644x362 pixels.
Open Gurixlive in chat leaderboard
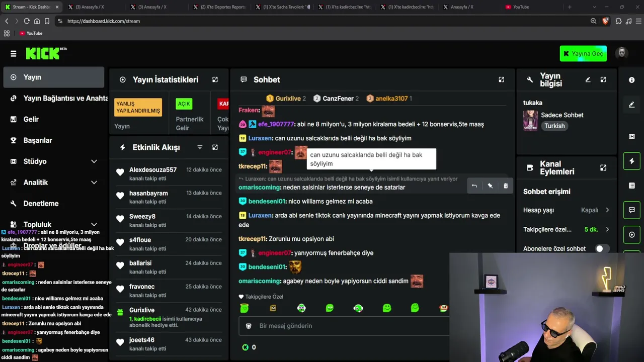point(286,99)
